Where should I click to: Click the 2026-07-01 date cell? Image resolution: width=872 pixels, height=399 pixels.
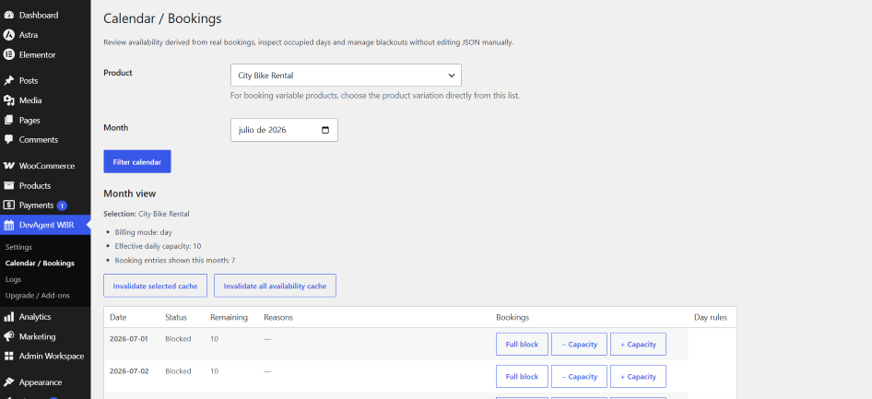tap(129, 338)
